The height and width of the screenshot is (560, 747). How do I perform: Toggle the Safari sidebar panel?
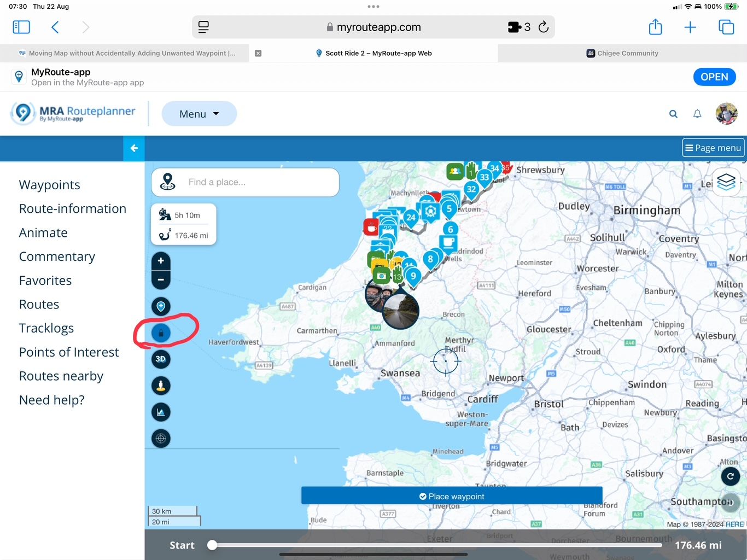(x=21, y=27)
